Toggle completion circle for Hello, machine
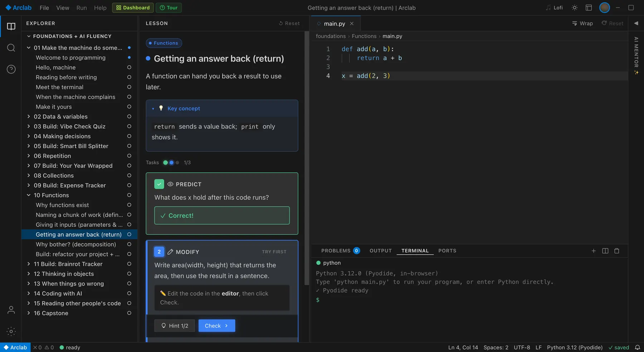The width and height of the screenshot is (644, 352). tap(129, 68)
